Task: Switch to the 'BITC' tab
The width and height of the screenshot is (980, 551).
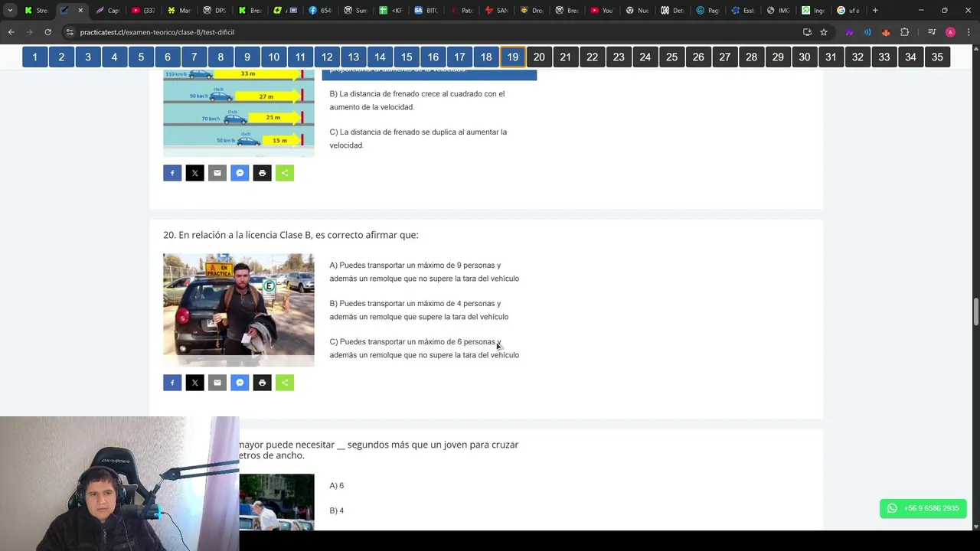Action: (426, 11)
